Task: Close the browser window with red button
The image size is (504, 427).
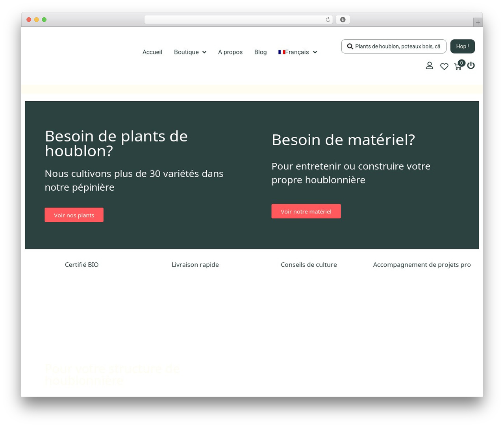Action: tap(29, 20)
